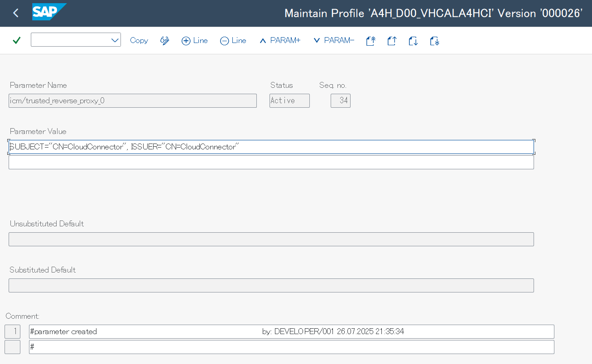The image size is (592, 364).
Task: Click the 'Parameter Name' label
Action: [x=38, y=85]
